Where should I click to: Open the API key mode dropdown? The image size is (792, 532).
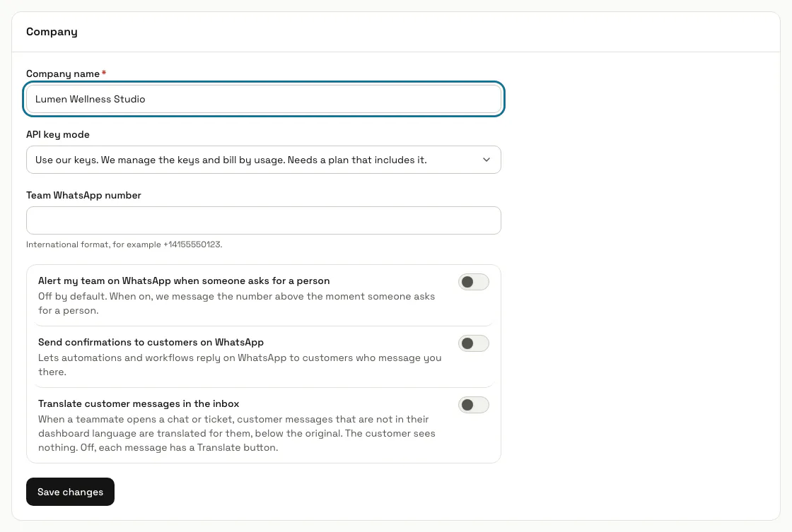[x=263, y=160]
